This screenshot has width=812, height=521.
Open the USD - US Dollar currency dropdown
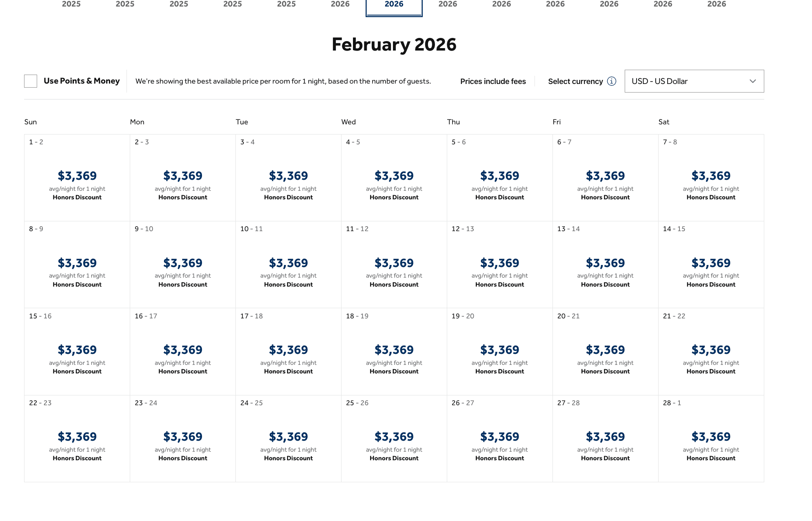point(694,81)
